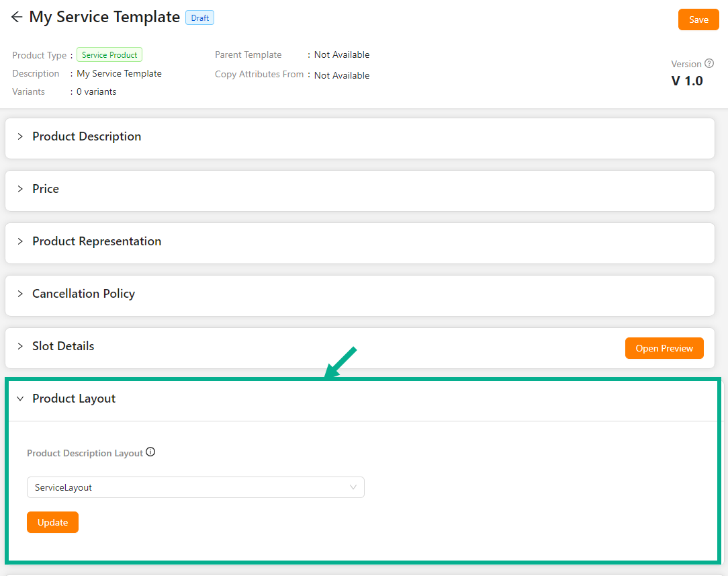Click the Open Preview button
Viewport: 728px width, 576px height.
tap(664, 348)
